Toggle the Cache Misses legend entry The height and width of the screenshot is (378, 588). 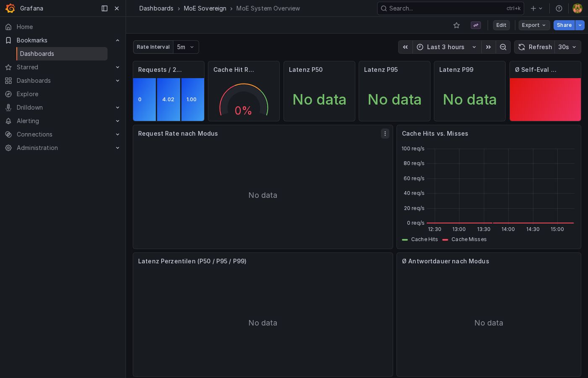point(469,239)
